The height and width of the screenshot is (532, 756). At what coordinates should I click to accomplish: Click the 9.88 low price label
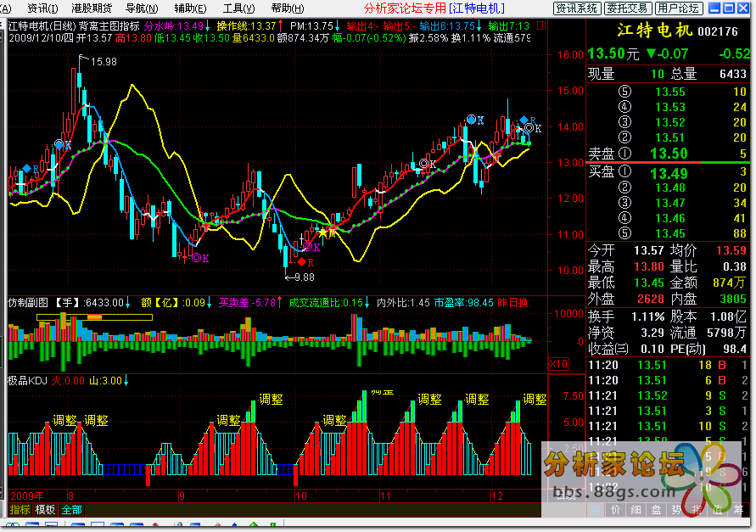305,277
